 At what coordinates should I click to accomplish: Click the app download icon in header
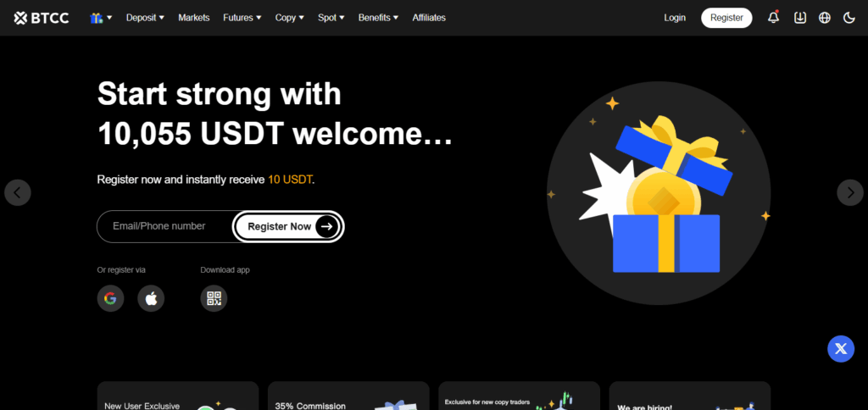800,18
